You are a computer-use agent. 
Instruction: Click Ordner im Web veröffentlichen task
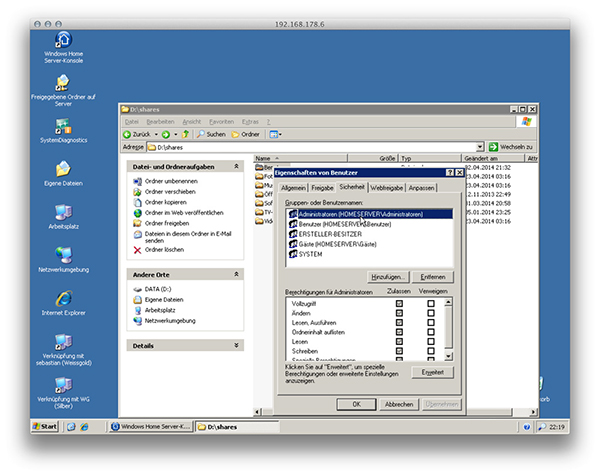(x=184, y=213)
